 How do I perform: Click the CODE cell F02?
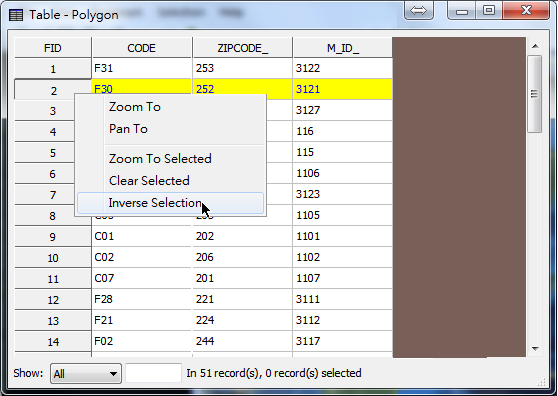[142, 341]
